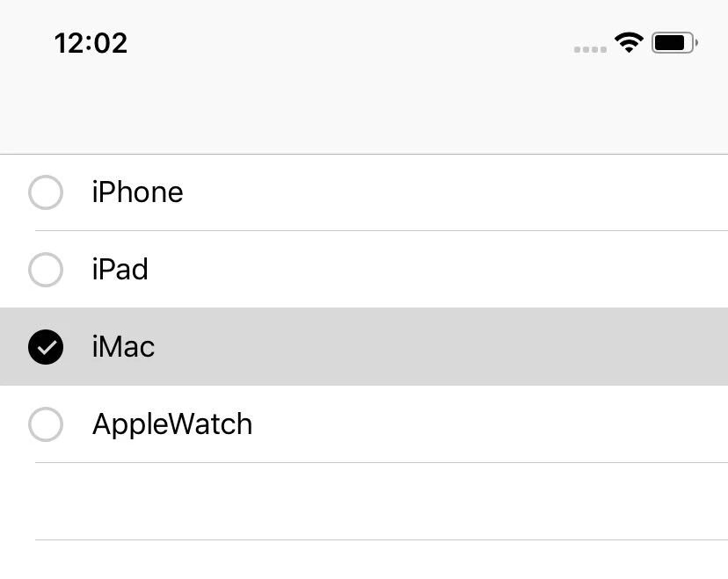This screenshot has width=728, height=579.
Task: Click the checkmark icon next to iMac
Action: [x=46, y=347]
